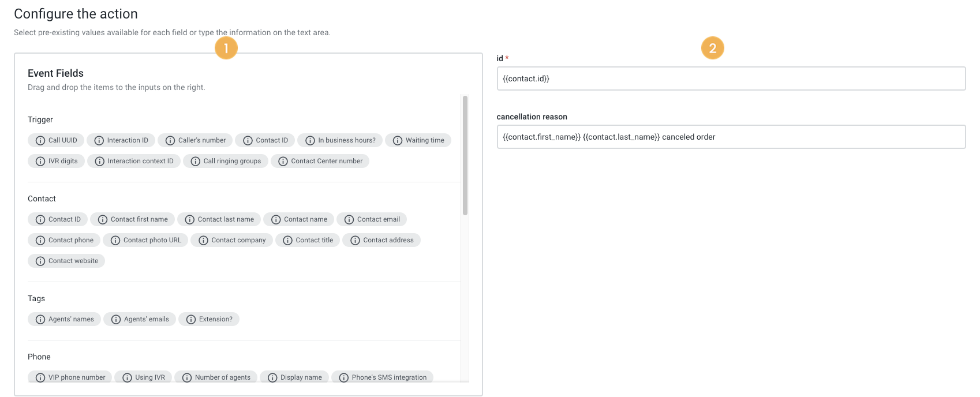Click the info icon on Call UUID

point(40,140)
